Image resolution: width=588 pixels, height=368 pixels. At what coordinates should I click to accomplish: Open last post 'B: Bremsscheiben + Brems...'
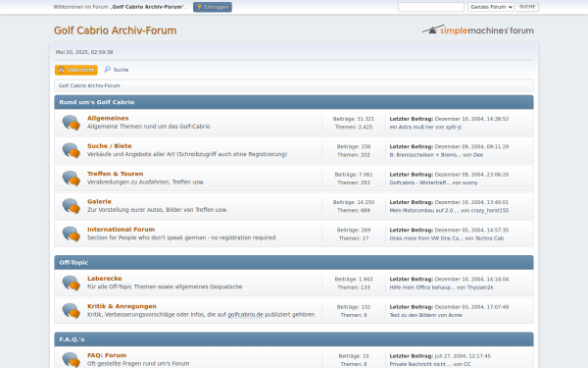[x=425, y=155]
